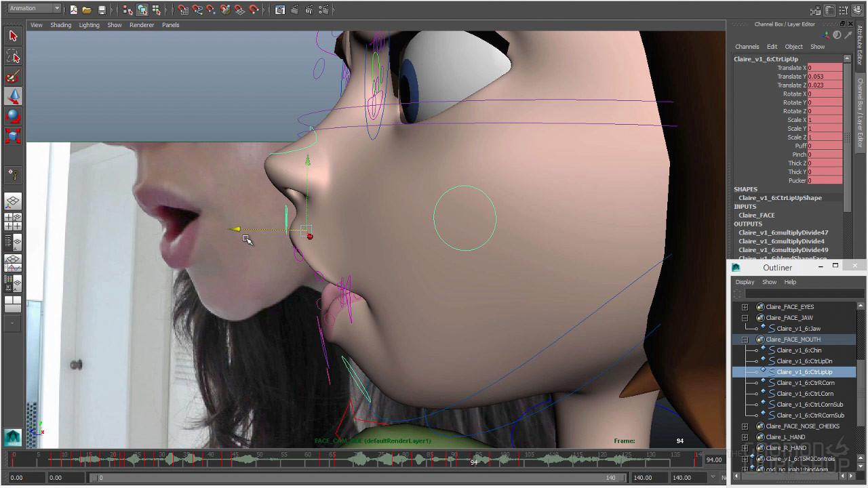The height and width of the screenshot is (488, 868).
Task: Activate the Rotate tool
Action: [13, 116]
